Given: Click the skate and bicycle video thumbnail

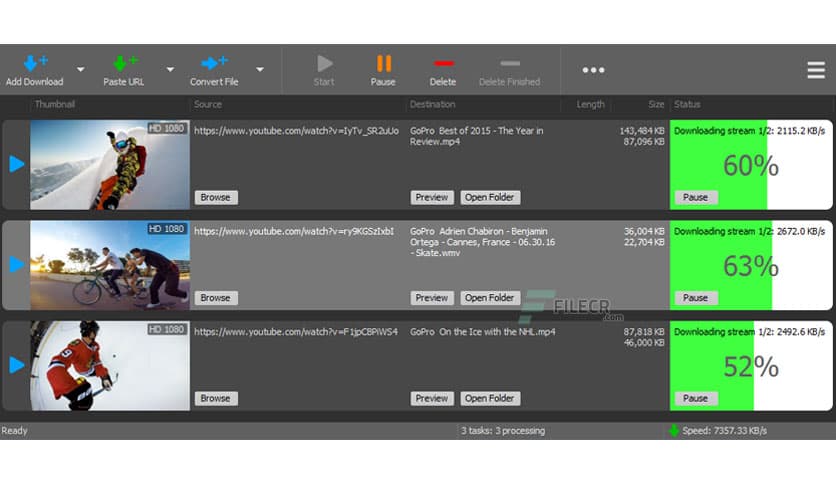Looking at the screenshot, I should pyautogui.click(x=110, y=265).
